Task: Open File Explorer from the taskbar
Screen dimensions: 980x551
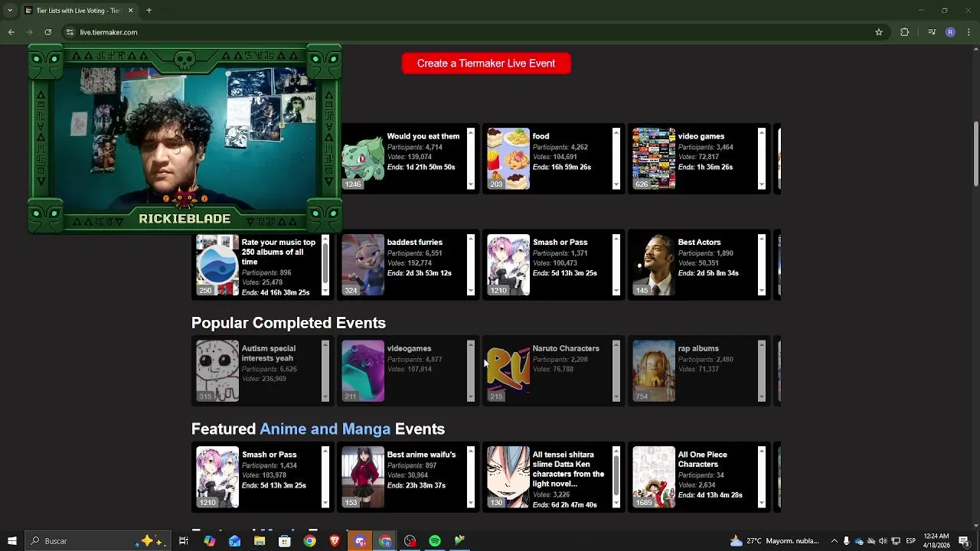Action: pyautogui.click(x=260, y=541)
